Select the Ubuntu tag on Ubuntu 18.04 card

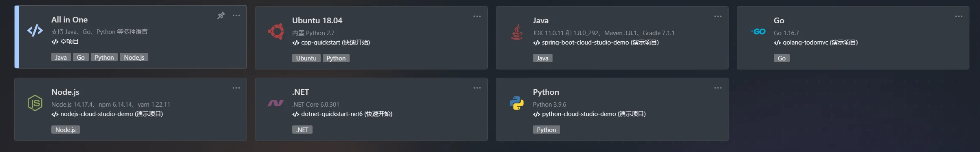click(x=306, y=58)
